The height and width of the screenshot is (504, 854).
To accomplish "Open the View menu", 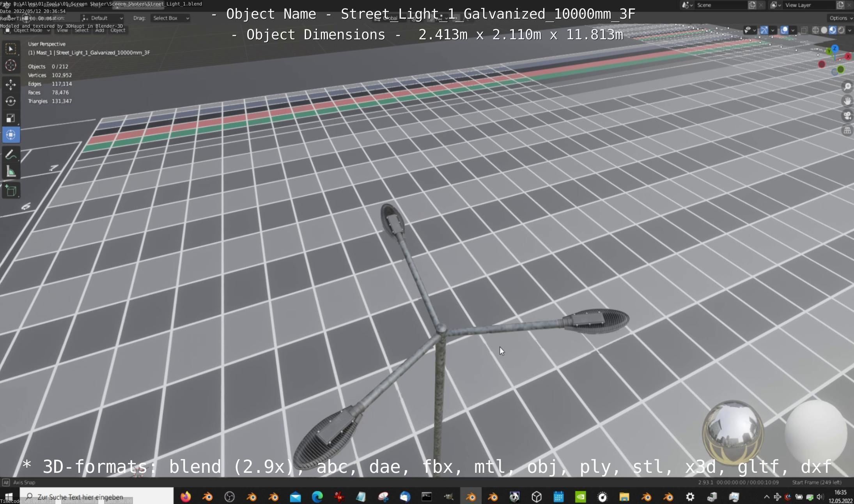I will coord(62,30).
